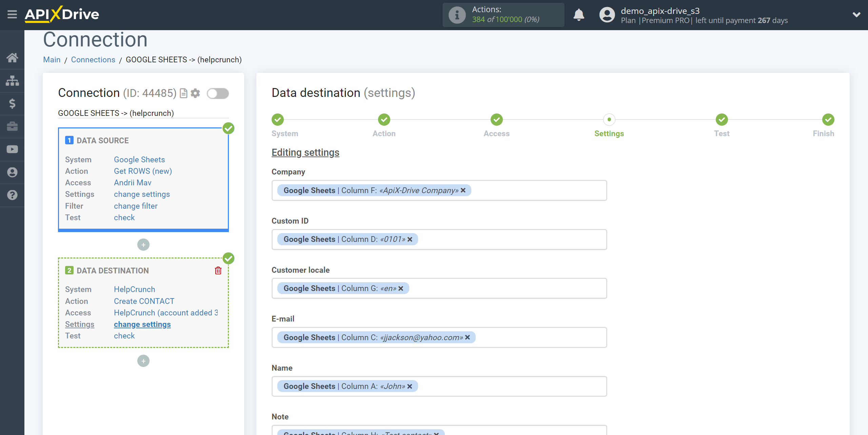Viewport: 868px width, 435px height.
Task: Click check link in Data Destination
Action: click(x=124, y=336)
